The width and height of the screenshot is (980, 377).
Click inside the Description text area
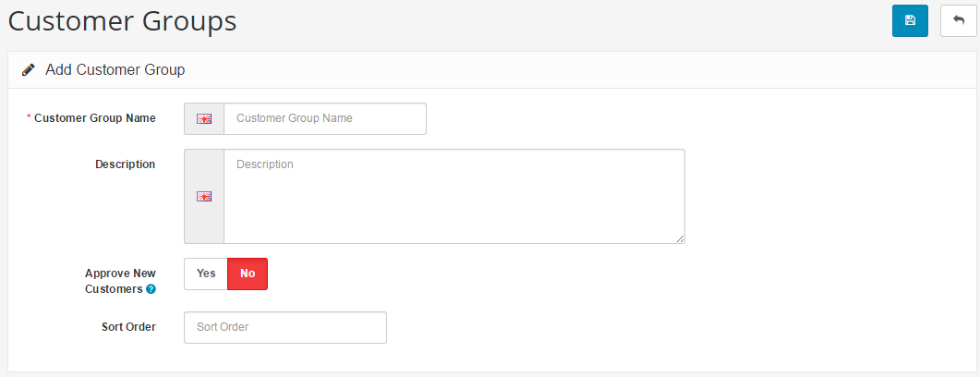(454, 196)
